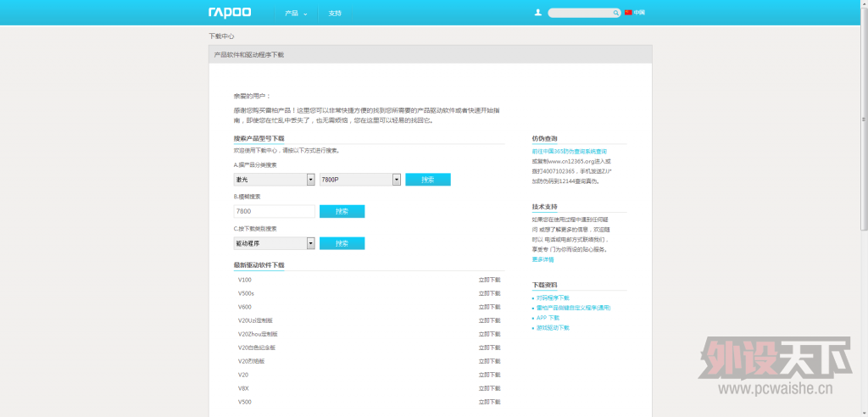
Task: Click the V500s product name
Action: tap(247, 293)
